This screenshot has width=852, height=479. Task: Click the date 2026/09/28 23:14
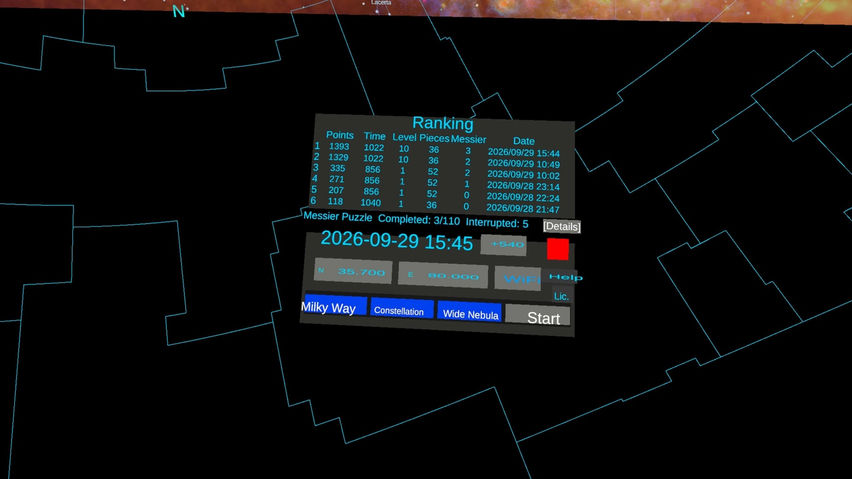point(523,186)
